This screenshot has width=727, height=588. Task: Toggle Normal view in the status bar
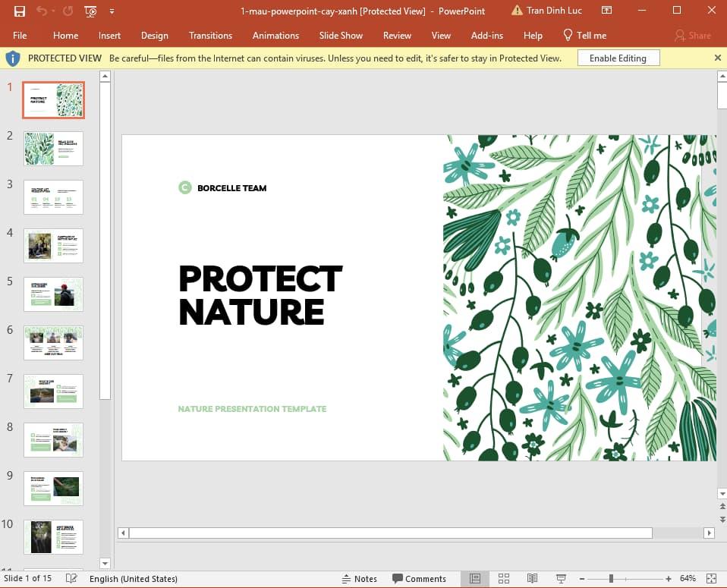pos(475,578)
